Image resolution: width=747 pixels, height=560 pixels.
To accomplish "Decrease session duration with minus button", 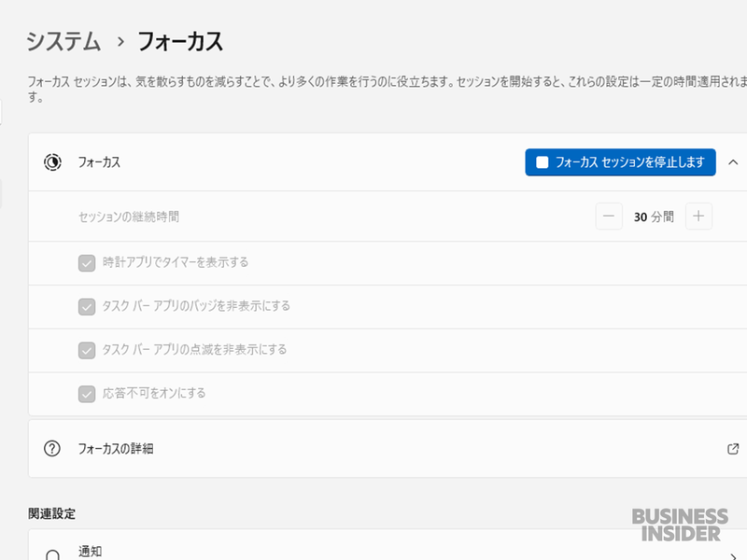I will 609,217.
